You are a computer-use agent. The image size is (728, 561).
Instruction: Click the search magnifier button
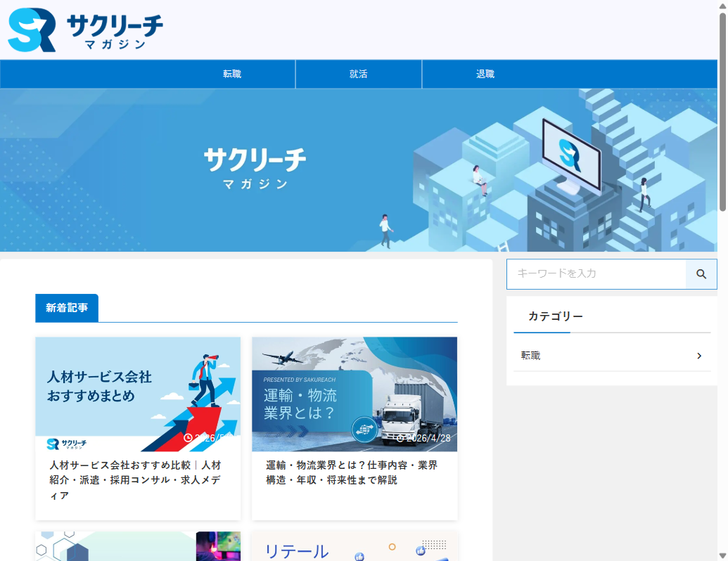tap(701, 274)
